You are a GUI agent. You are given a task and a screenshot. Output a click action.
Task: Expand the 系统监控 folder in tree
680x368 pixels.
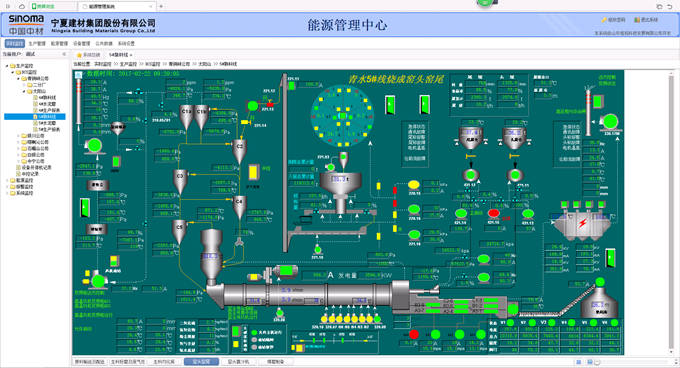(7, 193)
